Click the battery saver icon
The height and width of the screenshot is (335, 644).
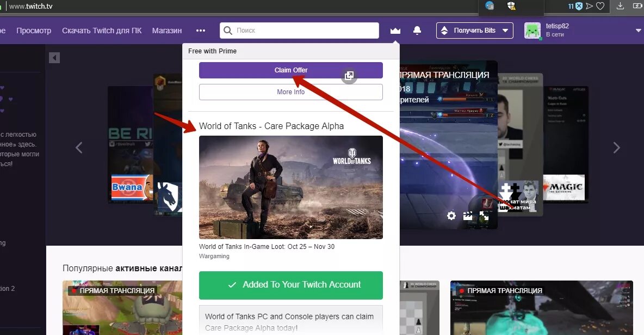pyautogui.click(x=638, y=6)
